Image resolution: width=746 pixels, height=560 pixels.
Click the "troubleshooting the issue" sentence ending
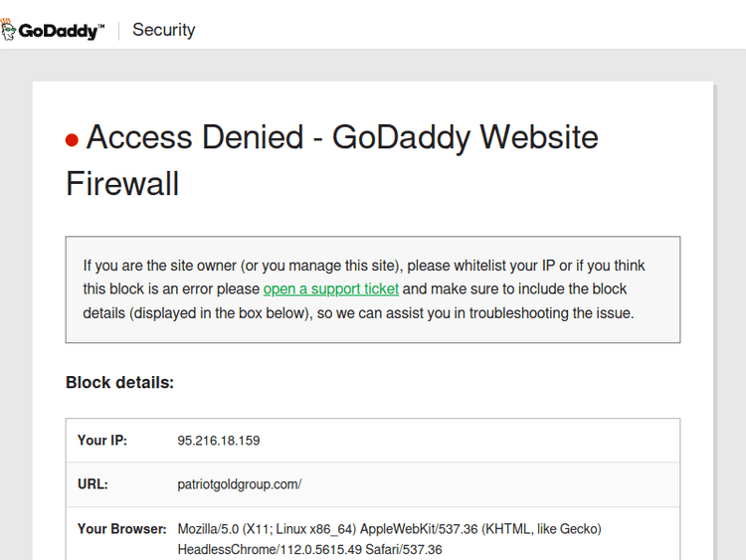click(x=551, y=313)
